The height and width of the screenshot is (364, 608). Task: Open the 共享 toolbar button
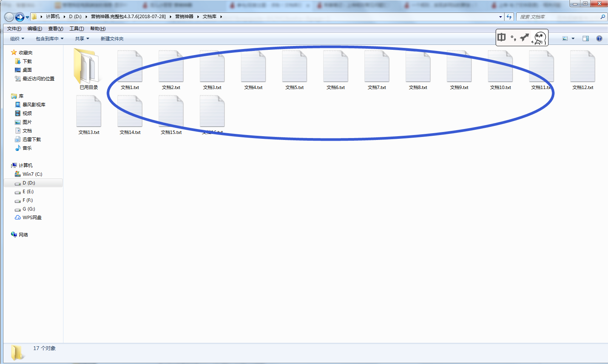[x=82, y=39]
